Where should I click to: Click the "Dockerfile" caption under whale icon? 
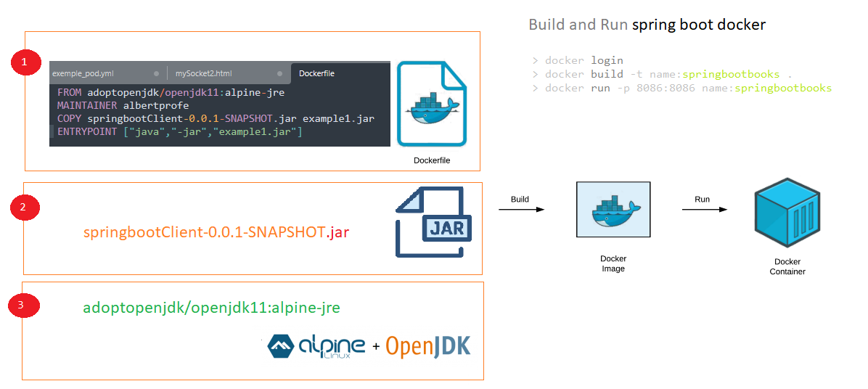tap(432, 160)
